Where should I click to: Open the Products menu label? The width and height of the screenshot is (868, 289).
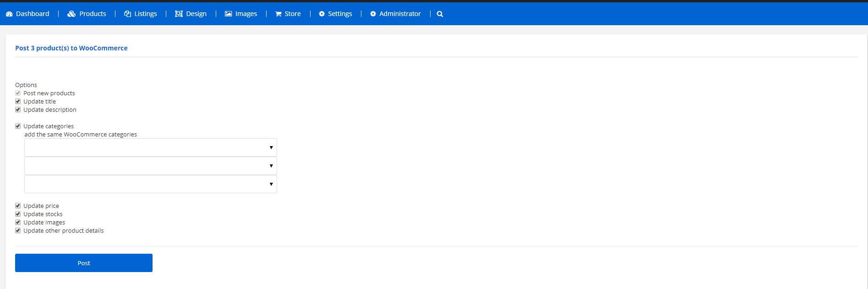pos(93,14)
